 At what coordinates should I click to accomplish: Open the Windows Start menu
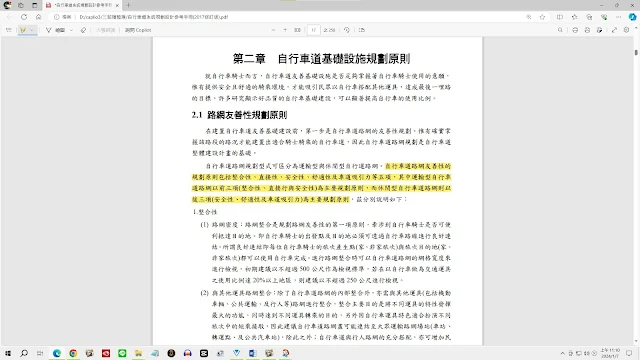(x=8, y=353)
